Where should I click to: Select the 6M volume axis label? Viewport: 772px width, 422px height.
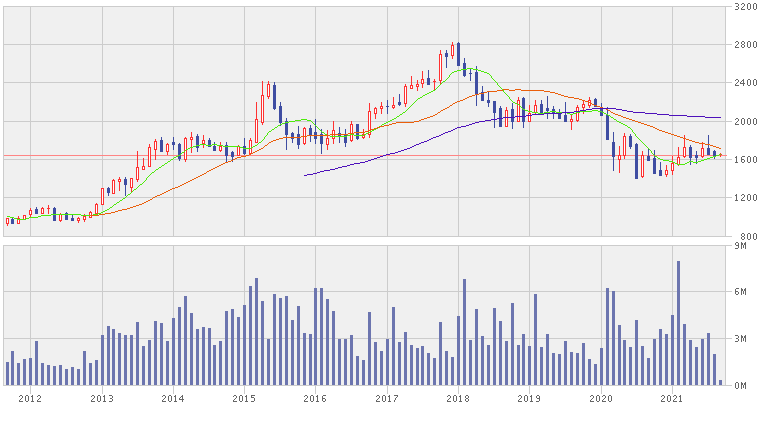[x=741, y=292]
